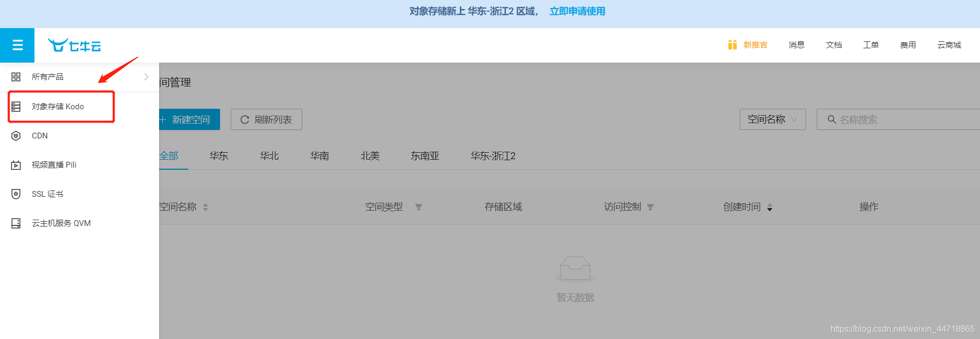
Task: Click the SSL 证书 shield icon
Action: tap(16, 194)
